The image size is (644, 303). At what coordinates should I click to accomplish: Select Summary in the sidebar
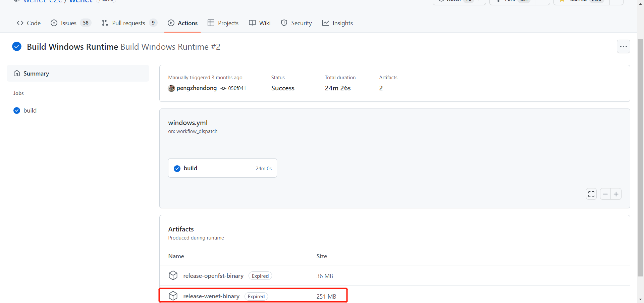(78, 73)
